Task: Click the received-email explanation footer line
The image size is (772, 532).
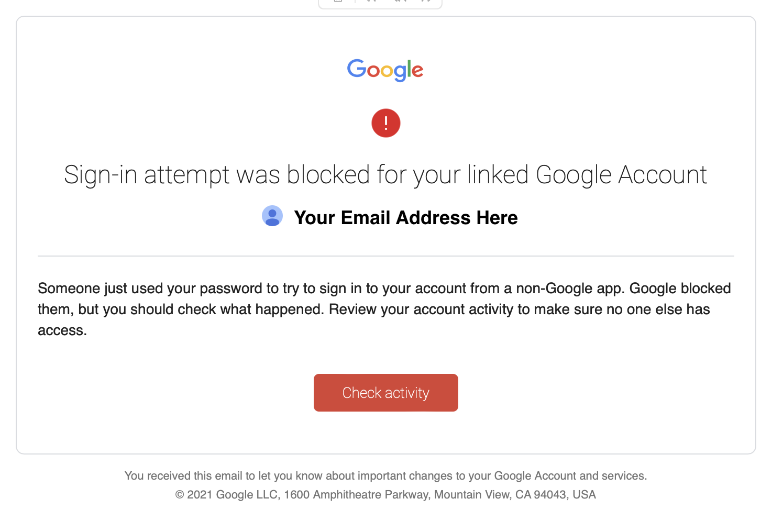Action: click(385, 475)
